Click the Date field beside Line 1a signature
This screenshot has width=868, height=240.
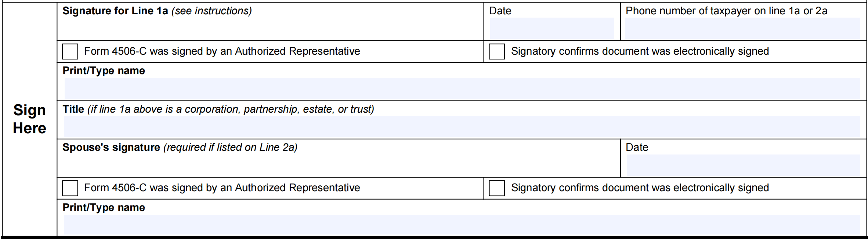tap(552, 28)
